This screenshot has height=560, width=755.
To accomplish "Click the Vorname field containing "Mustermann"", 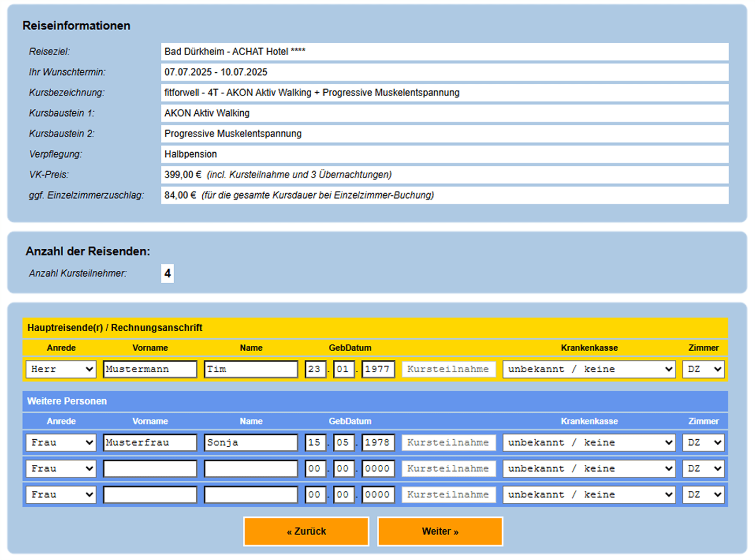I will point(150,369).
